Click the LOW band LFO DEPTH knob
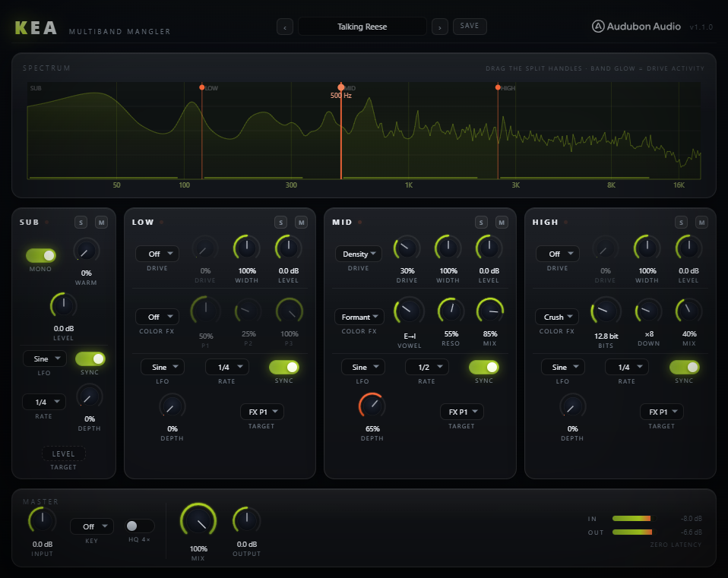 coord(172,406)
